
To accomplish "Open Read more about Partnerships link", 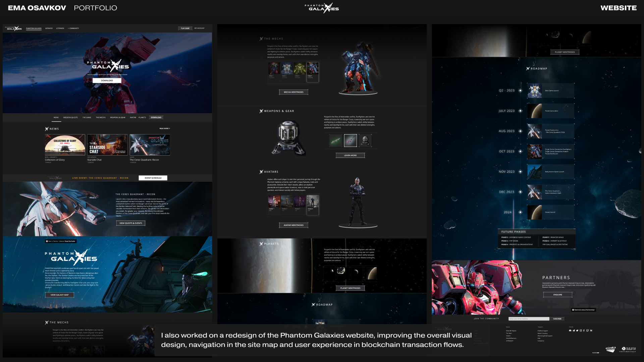I will [584, 310].
